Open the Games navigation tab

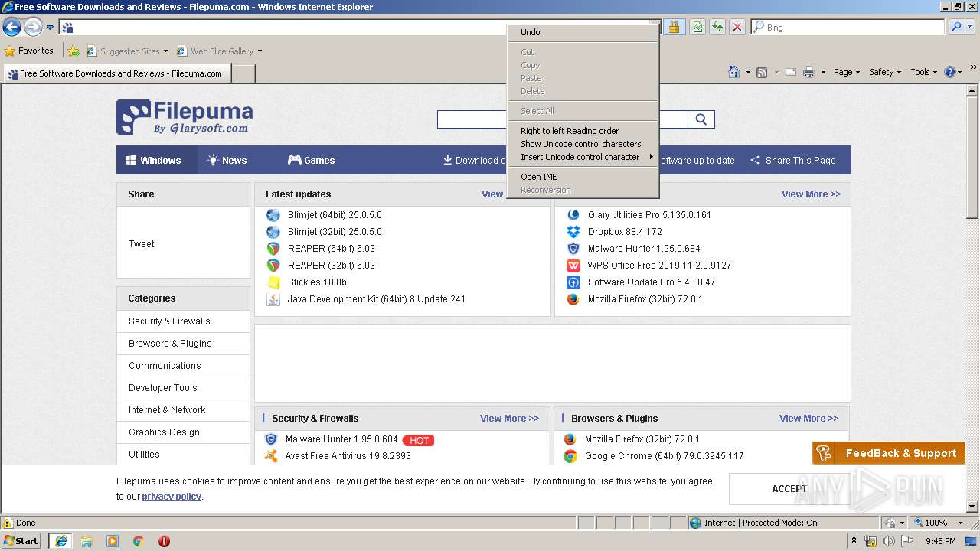(311, 160)
